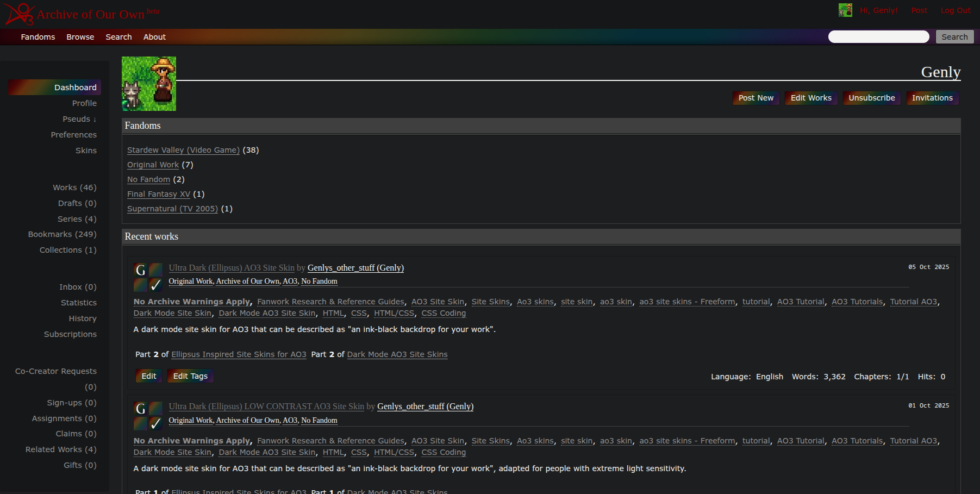Open reading History
The width and height of the screenshot is (980, 494).
point(83,318)
